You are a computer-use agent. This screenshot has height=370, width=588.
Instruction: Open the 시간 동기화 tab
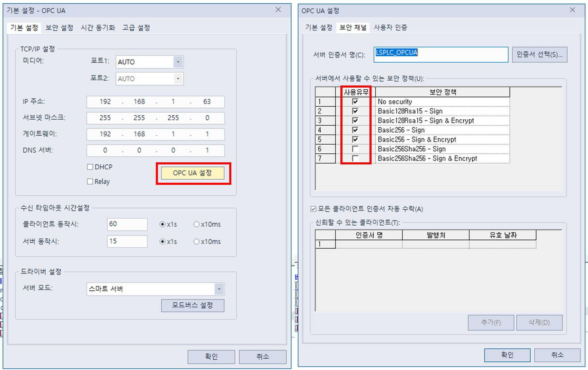coord(98,28)
